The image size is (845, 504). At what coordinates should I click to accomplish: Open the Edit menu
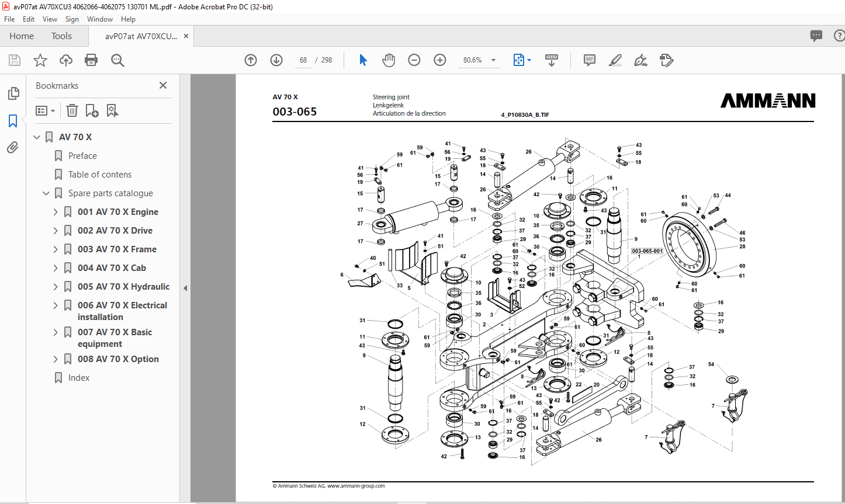29,19
